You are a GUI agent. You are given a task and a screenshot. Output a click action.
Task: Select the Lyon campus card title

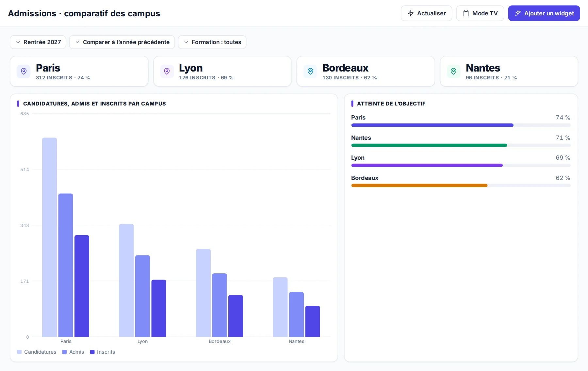[191, 68]
